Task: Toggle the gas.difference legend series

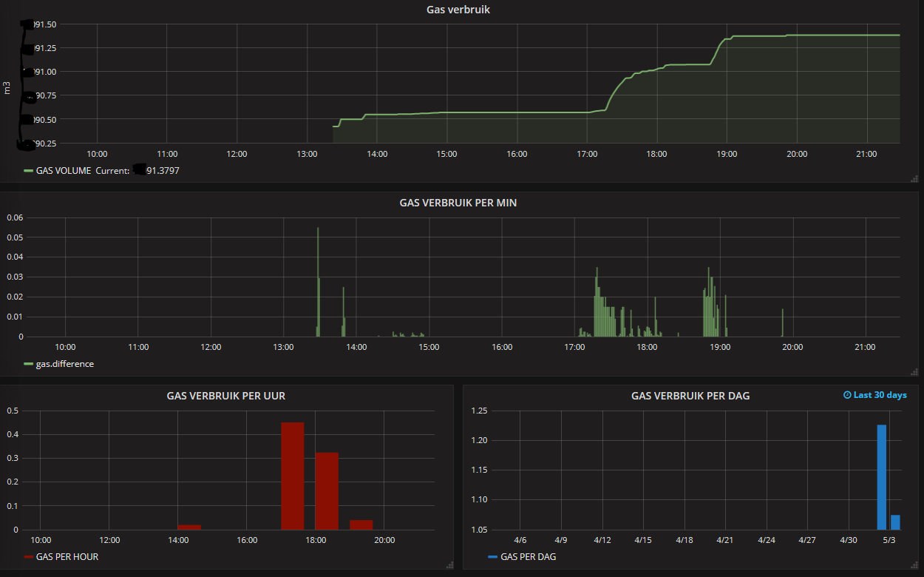Action: 64,364
